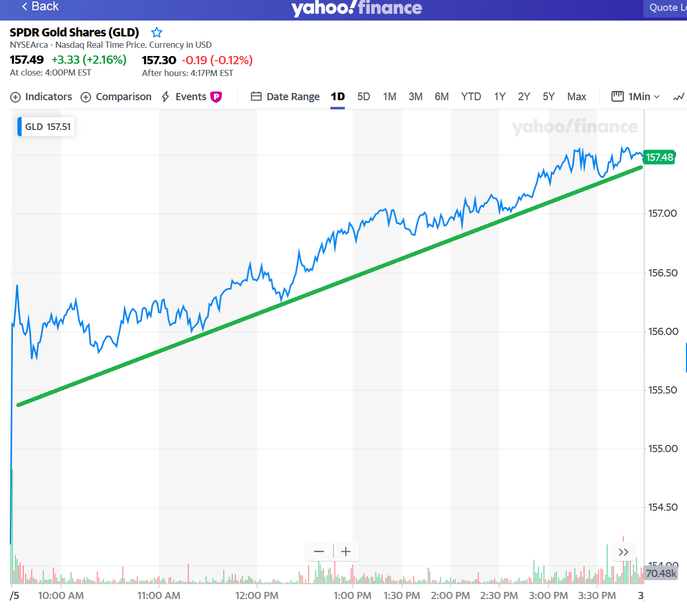Switch to the 1M range

[389, 97]
